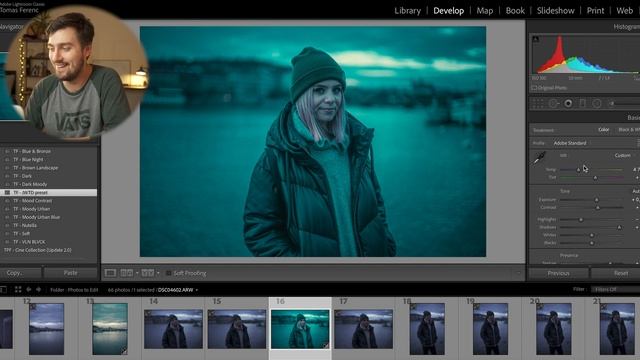
Task: Open dropdown arrow next to Before/After icon
Action: pos(137,273)
